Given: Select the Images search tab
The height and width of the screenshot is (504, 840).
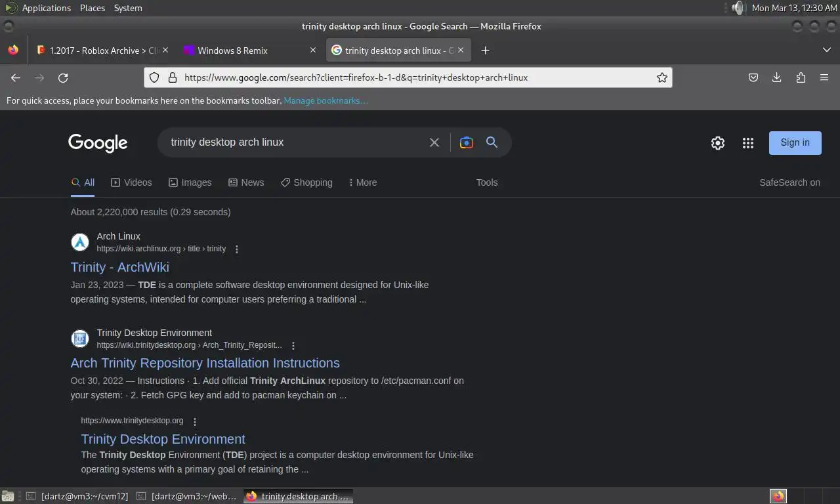Looking at the screenshot, I should tap(190, 182).
